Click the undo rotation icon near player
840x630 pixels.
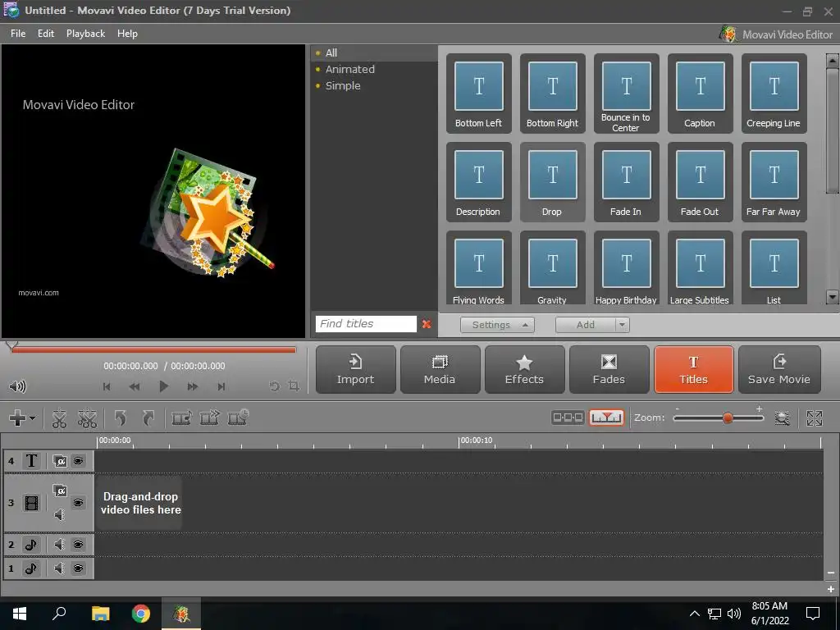pos(274,386)
